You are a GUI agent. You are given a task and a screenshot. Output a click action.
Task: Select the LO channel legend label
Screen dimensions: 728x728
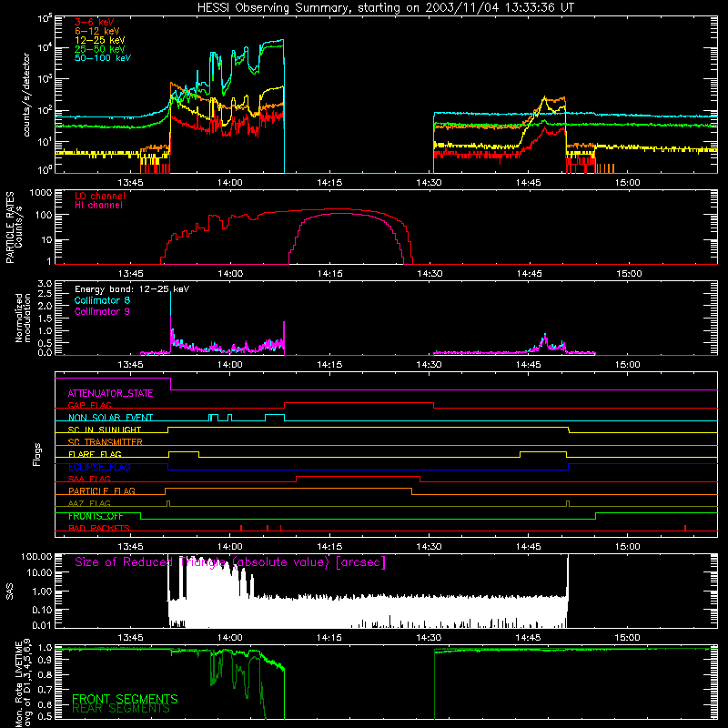(x=100, y=196)
